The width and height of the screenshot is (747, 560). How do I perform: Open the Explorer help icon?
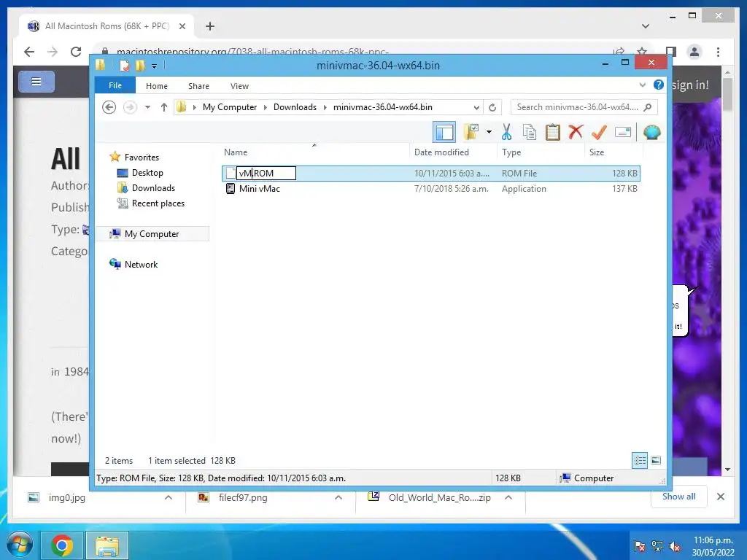click(659, 85)
